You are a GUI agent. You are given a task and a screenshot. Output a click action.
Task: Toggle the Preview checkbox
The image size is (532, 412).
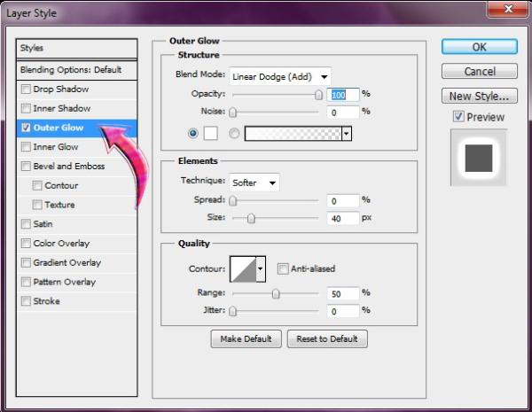tap(458, 117)
